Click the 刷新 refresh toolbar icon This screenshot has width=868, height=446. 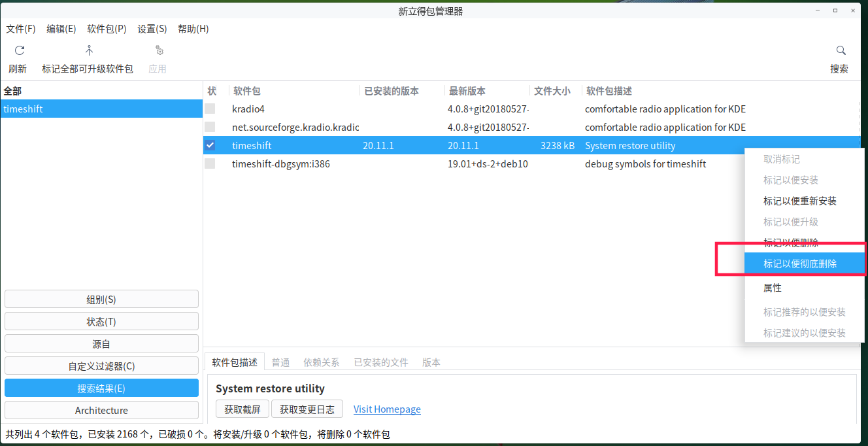point(20,50)
